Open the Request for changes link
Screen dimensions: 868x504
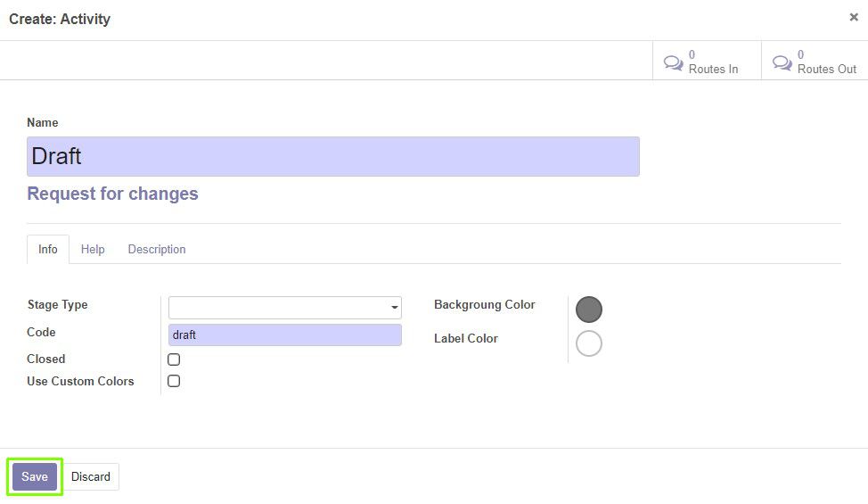pos(112,194)
